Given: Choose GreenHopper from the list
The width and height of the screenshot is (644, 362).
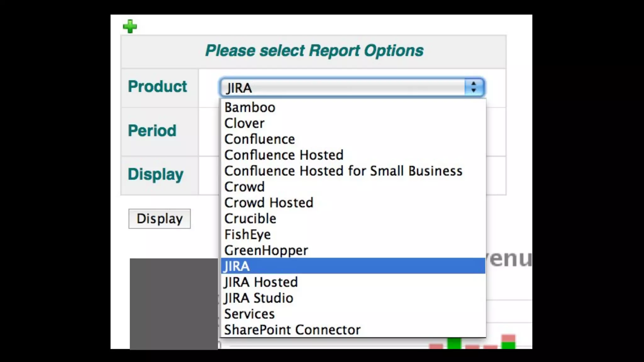Looking at the screenshot, I should click(266, 250).
